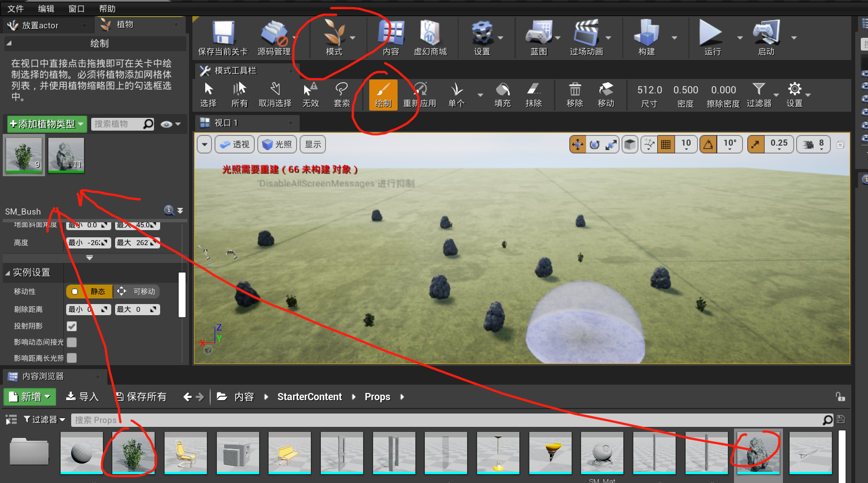This screenshot has width=868, height=483.
Task: Toggle 影响动态间接光 checkbox
Action: 72,342
